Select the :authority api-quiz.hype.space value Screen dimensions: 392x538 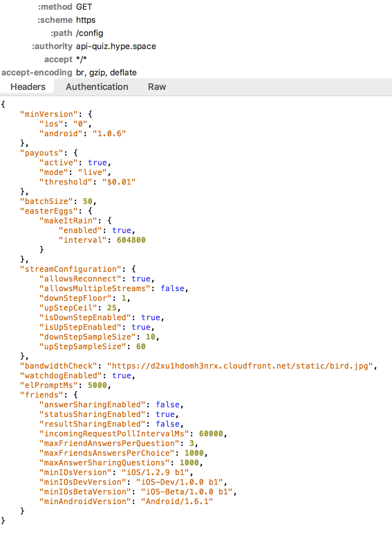point(116,46)
